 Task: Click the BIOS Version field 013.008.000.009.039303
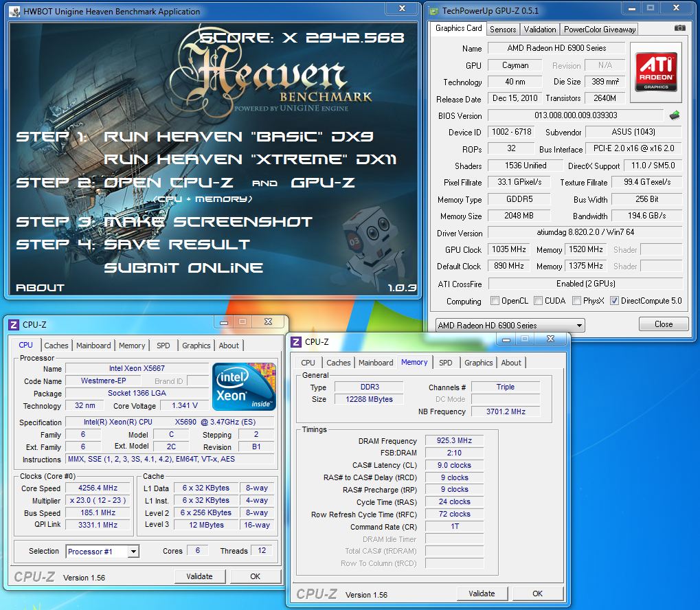coord(576,115)
